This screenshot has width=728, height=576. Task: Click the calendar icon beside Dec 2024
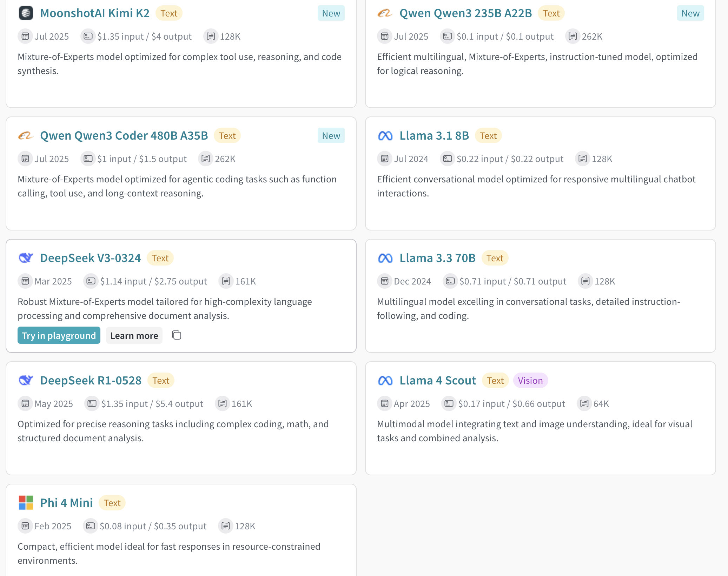tap(385, 281)
